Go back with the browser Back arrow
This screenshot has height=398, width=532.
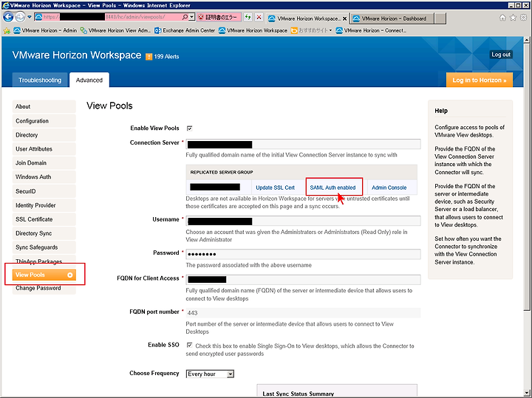[8, 16]
